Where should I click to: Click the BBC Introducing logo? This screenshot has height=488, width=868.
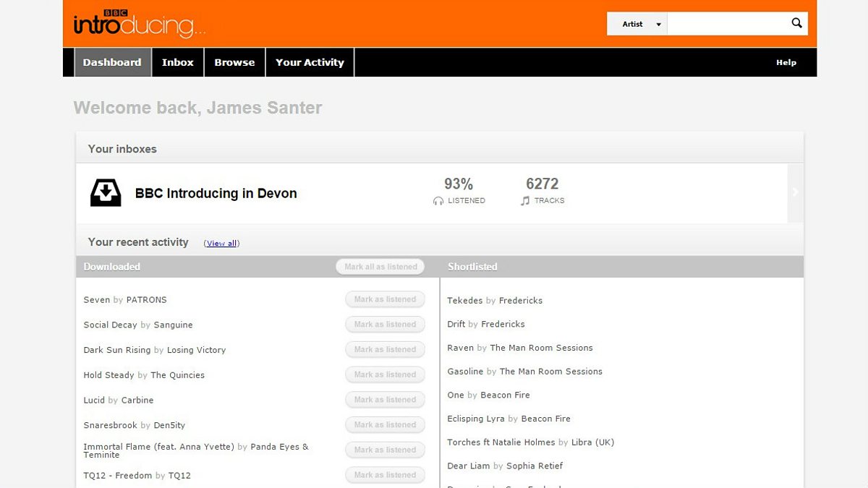[140, 24]
